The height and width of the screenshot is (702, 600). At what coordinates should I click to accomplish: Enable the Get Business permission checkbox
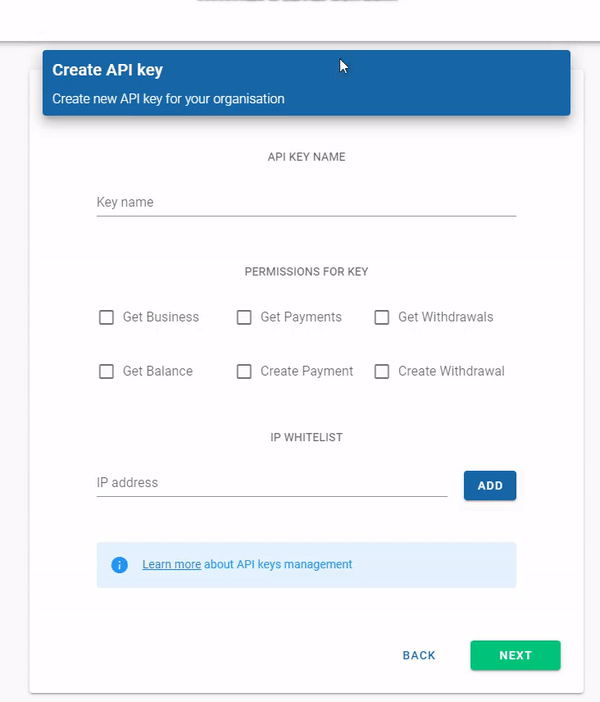click(x=106, y=317)
